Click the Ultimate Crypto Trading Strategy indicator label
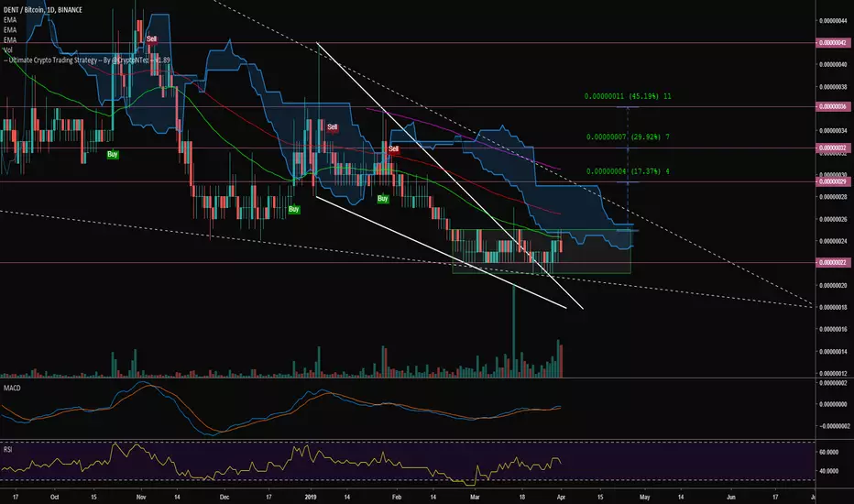Screen dimensions: 854x504 (x=87, y=60)
